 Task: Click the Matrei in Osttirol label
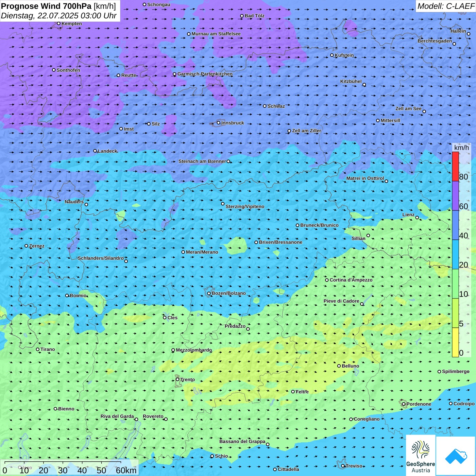coord(365,178)
